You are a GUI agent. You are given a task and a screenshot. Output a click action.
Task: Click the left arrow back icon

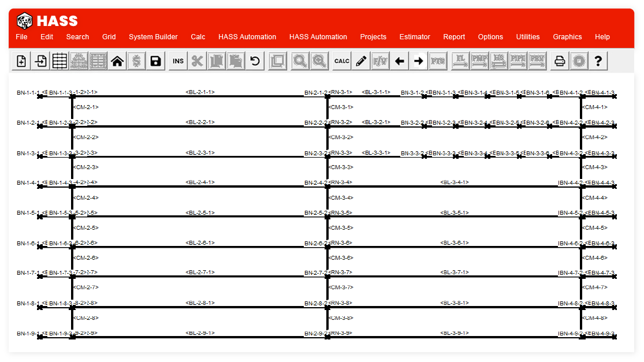coord(399,61)
